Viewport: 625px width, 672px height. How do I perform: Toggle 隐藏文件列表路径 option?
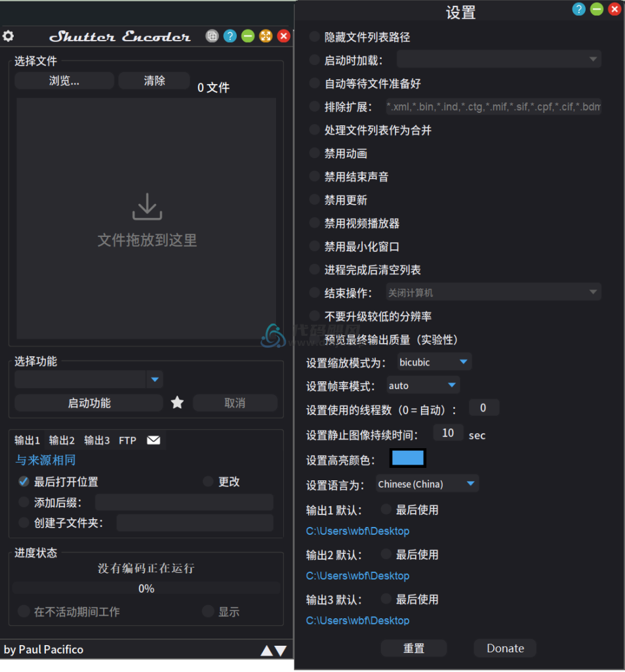click(x=314, y=37)
